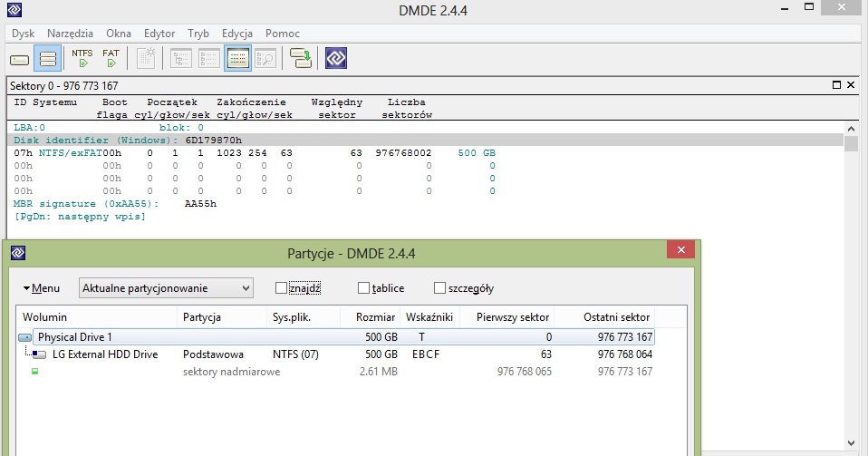Click the DMDE about logo toolbar icon

point(336,58)
